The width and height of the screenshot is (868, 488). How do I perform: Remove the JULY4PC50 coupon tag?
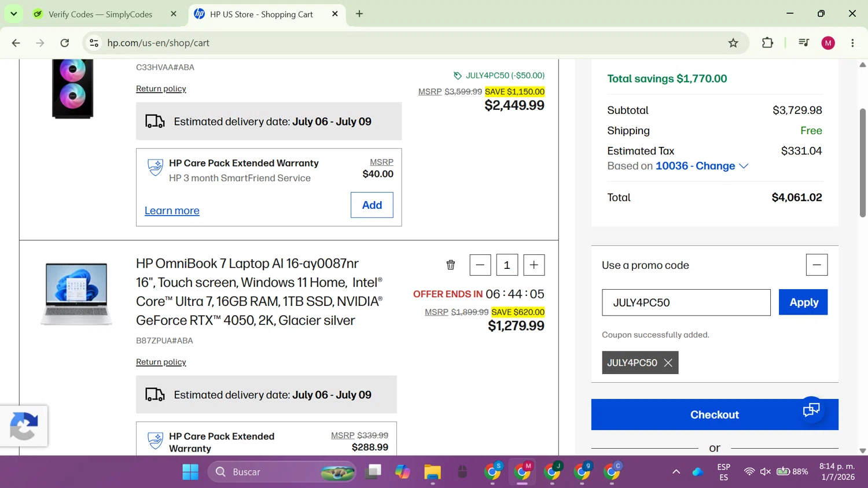[668, 363]
